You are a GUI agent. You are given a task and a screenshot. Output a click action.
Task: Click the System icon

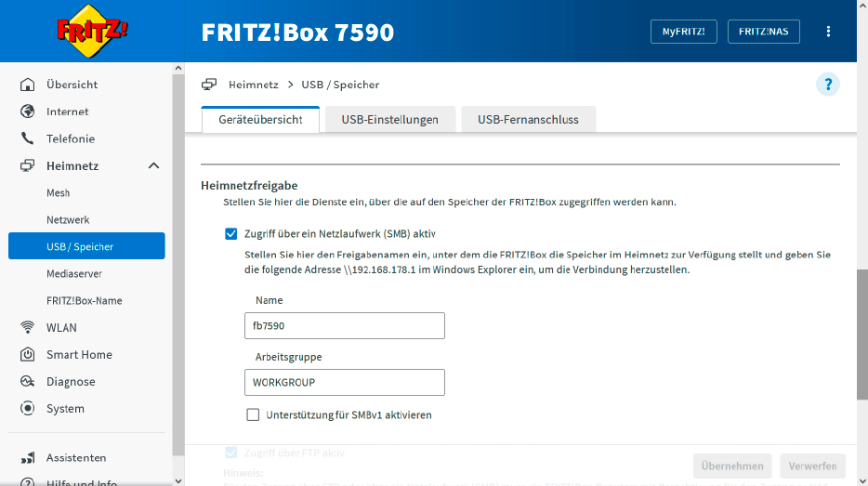coord(27,409)
